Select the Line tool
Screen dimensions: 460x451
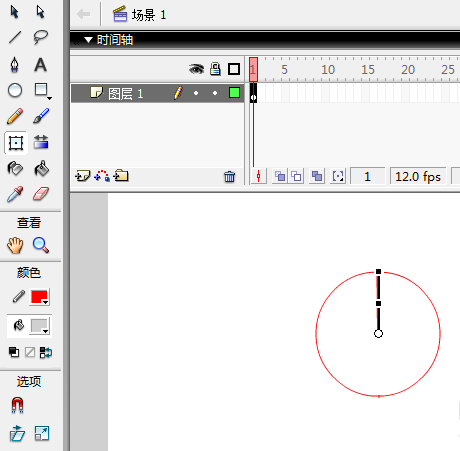click(15, 37)
